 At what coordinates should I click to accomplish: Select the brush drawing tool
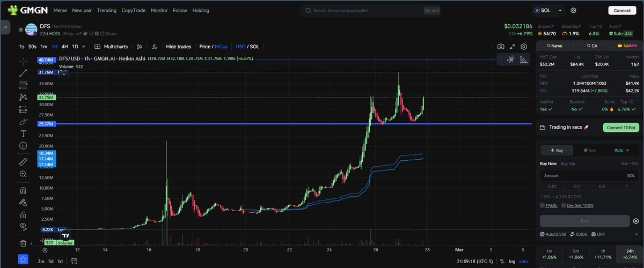click(23, 122)
